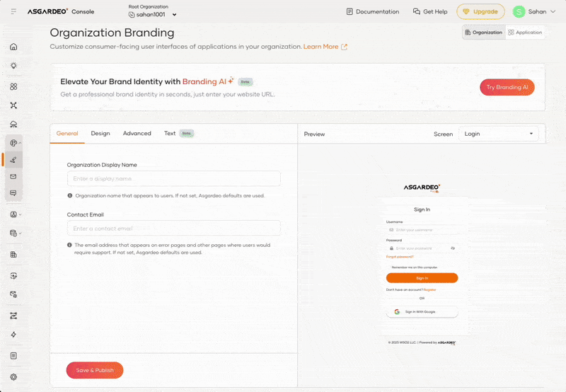Click the Try Branding AI button
Screen dimensions: 566x392
[x=507, y=87]
